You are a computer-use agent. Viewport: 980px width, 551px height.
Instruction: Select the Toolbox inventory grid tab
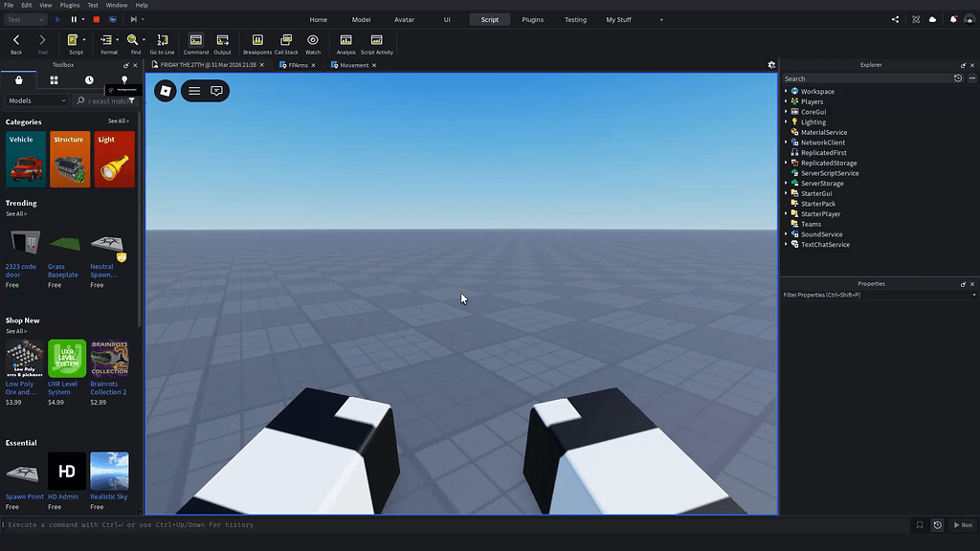[x=54, y=80]
